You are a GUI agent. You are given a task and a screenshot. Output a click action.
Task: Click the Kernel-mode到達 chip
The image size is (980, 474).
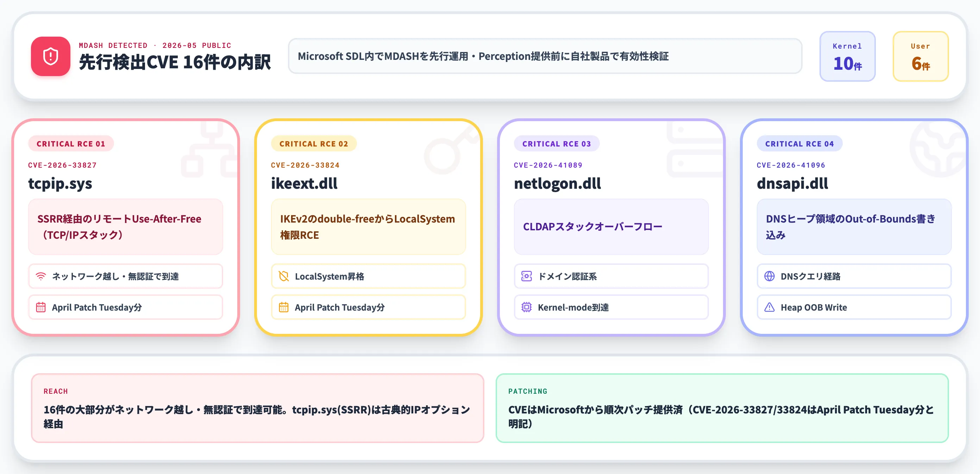pyautogui.click(x=611, y=307)
